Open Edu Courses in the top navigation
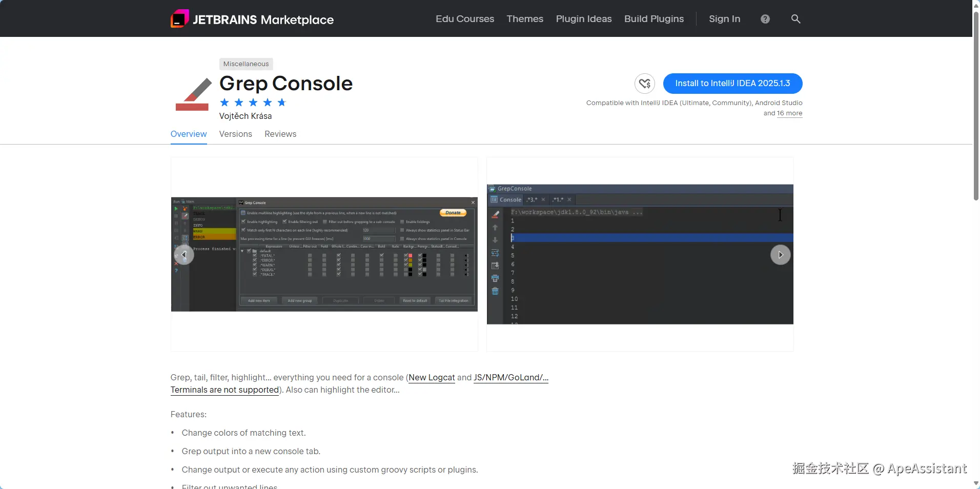 point(465,19)
